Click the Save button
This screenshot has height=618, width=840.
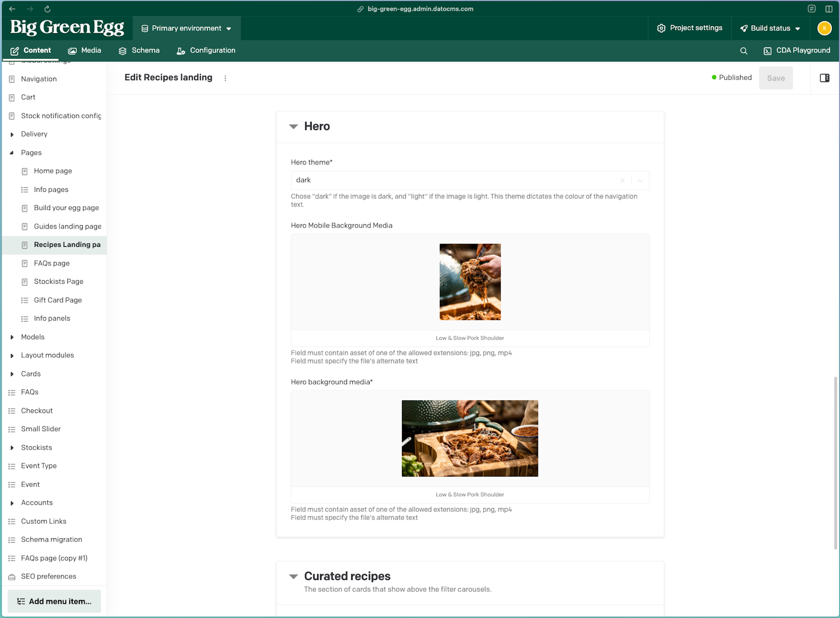(776, 78)
